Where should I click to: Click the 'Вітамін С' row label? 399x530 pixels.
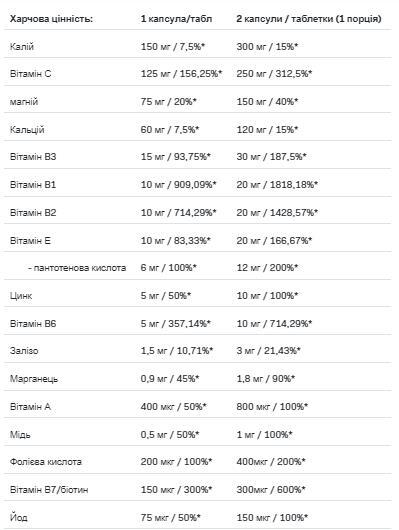click(30, 74)
